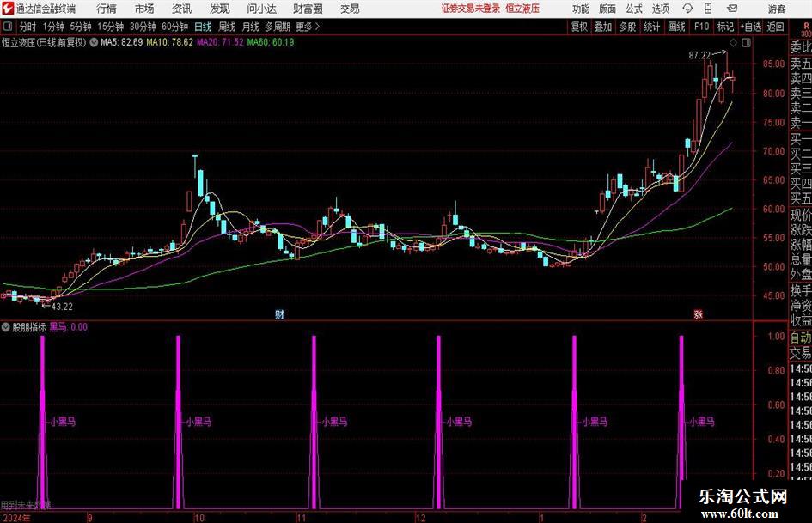The height and width of the screenshot is (523, 812).
Task: Click the 统计 toolbar button
Action: pos(651,27)
